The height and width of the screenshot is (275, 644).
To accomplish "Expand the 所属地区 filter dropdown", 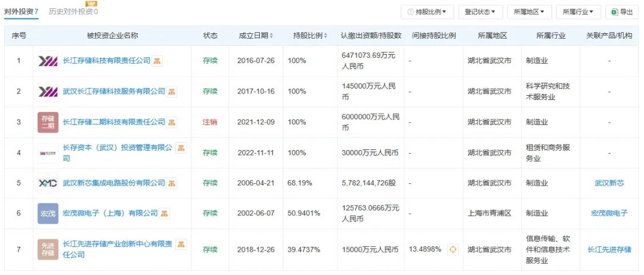I will (x=529, y=12).
